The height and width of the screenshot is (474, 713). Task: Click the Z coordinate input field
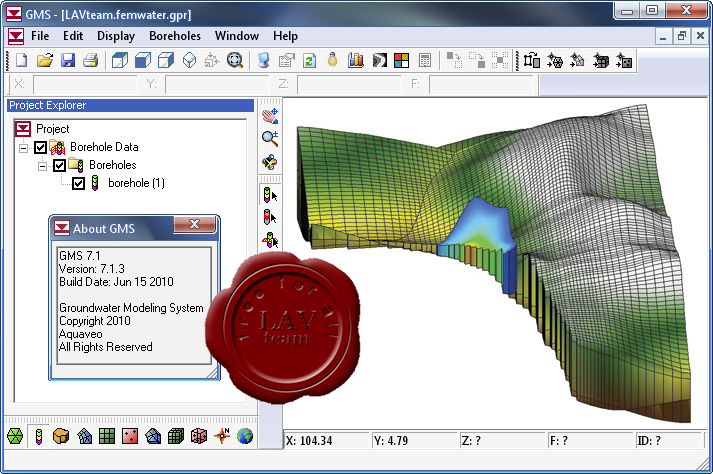[348, 84]
